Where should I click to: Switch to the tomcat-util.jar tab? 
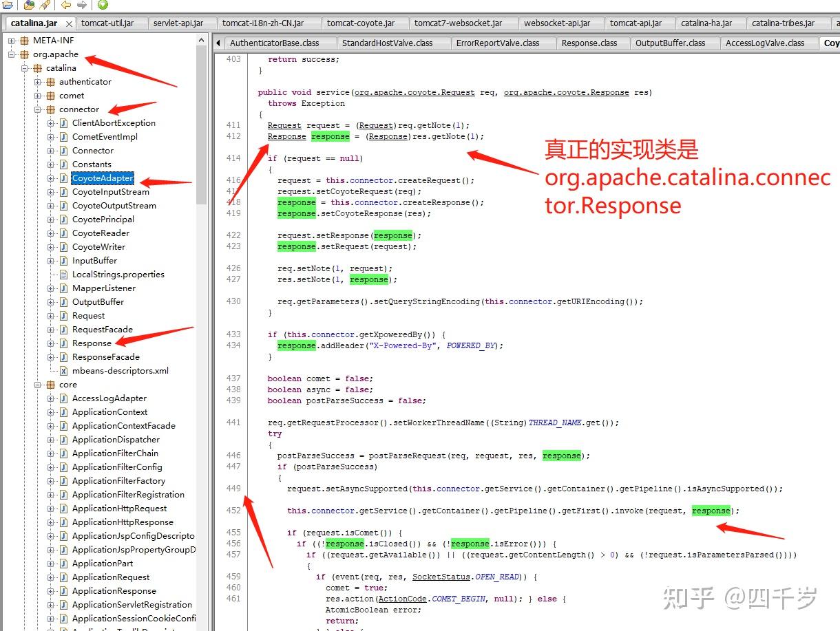pos(112,23)
